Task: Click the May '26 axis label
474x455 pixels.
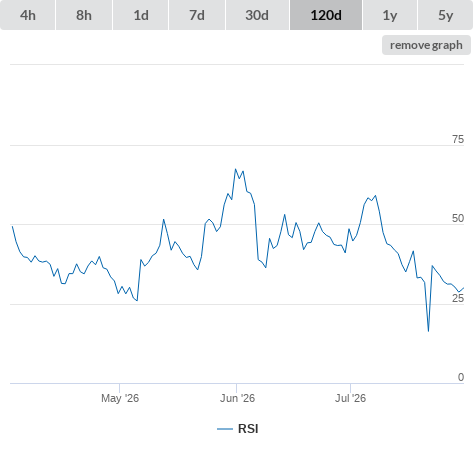Action: pyautogui.click(x=120, y=398)
